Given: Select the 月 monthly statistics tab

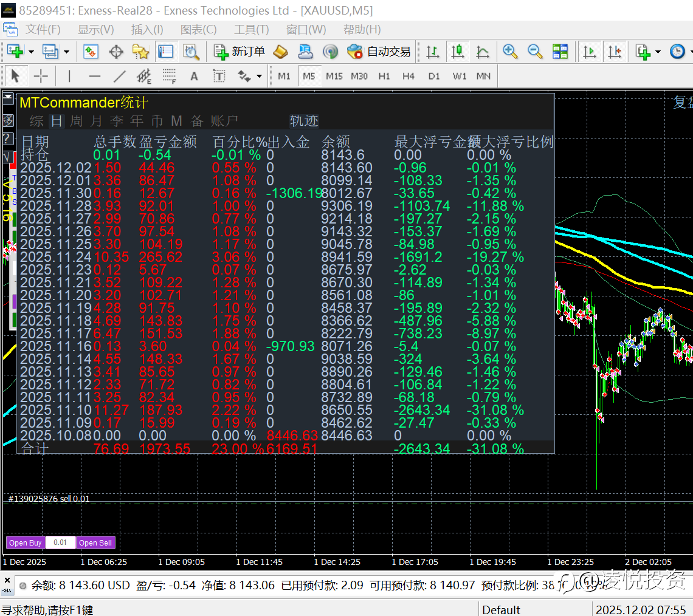Looking at the screenshot, I should point(96,121).
